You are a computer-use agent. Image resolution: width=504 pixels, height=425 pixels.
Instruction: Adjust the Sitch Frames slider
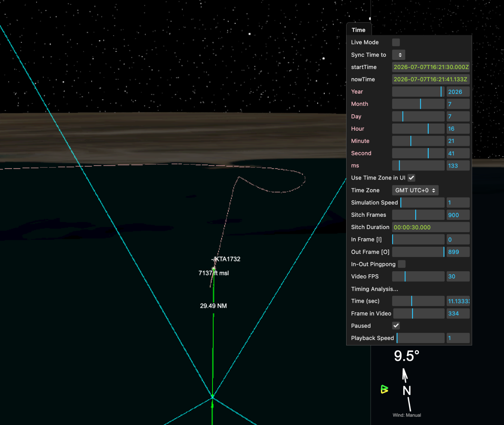click(x=418, y=215)
